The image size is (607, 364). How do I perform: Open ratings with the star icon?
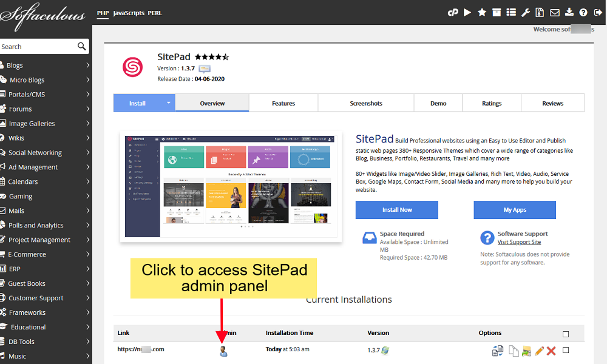(482, 13)
